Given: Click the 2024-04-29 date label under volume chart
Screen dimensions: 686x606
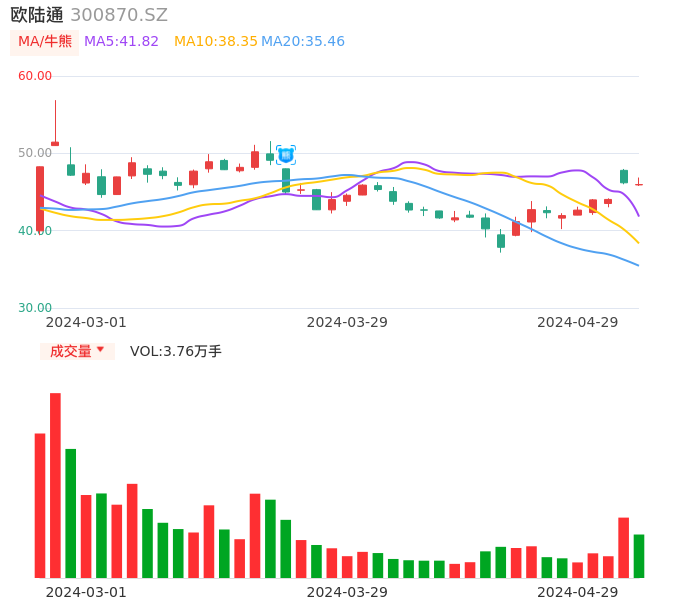Looking at the screenshot, I should coord(578,592).
